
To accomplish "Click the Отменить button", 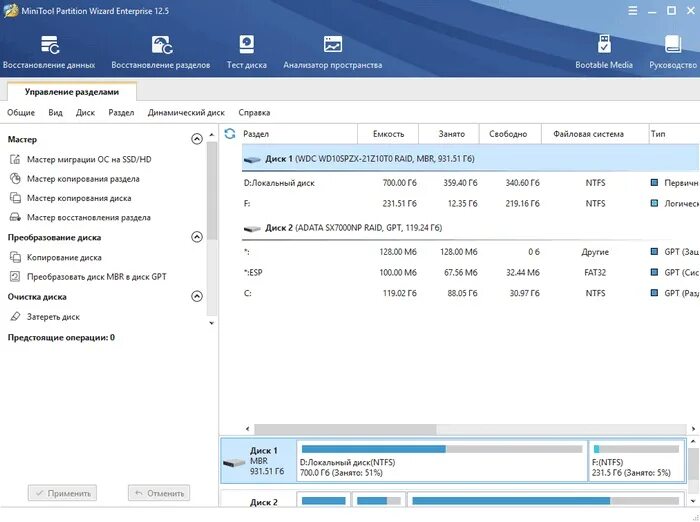I will pyautogui.click(x=159, y=493).
